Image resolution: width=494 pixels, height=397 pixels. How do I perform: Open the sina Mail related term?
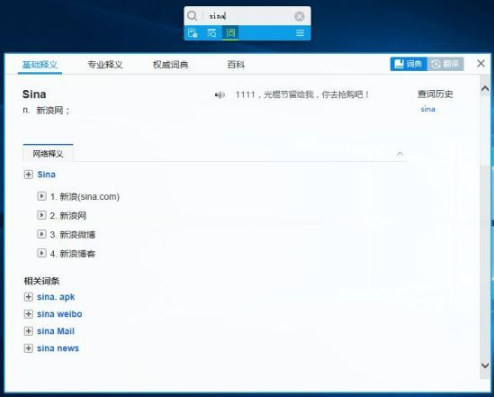[56, 331]
